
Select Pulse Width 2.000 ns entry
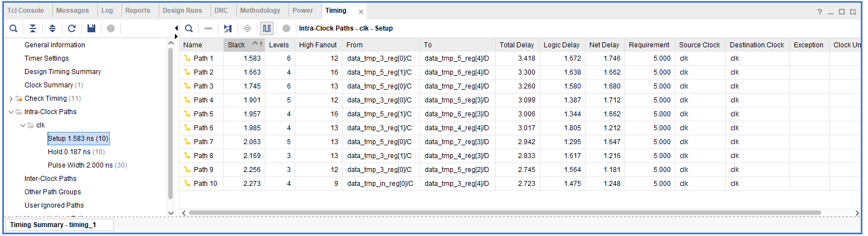coord(87,165)
